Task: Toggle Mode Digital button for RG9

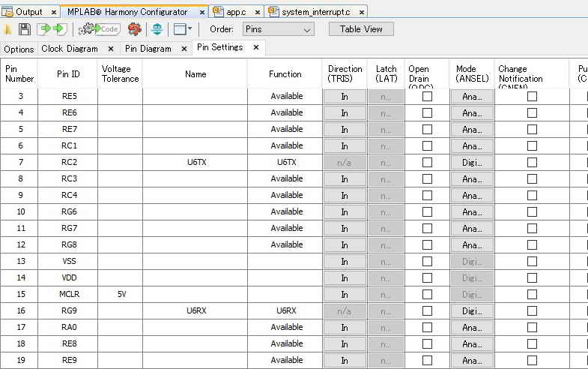Action: point(472,310)
